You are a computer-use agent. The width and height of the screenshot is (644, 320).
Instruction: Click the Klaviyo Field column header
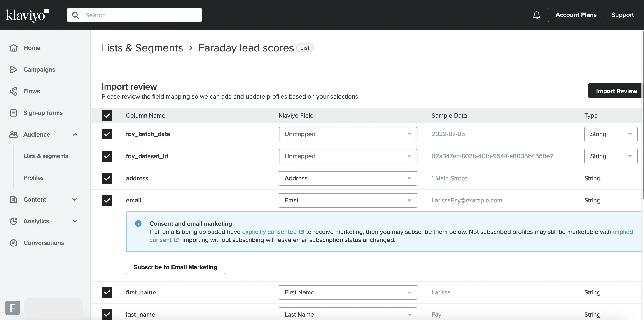click(296, 115)
